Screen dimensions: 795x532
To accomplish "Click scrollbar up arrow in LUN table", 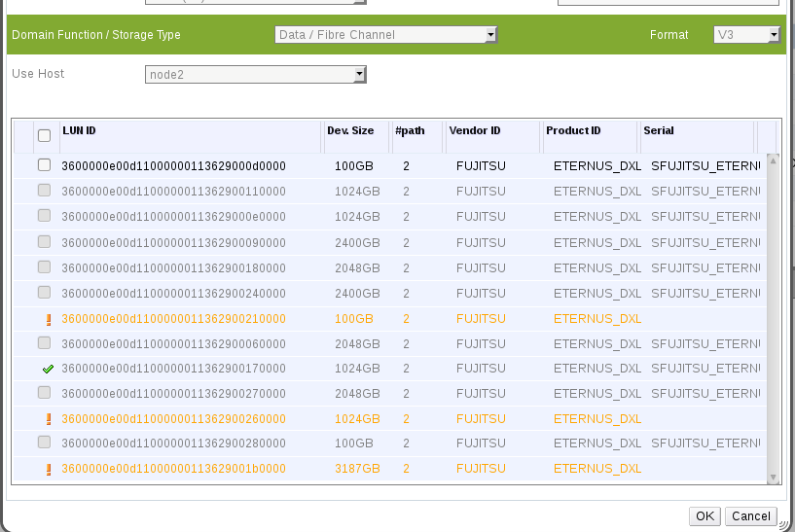I will [774, 160].
